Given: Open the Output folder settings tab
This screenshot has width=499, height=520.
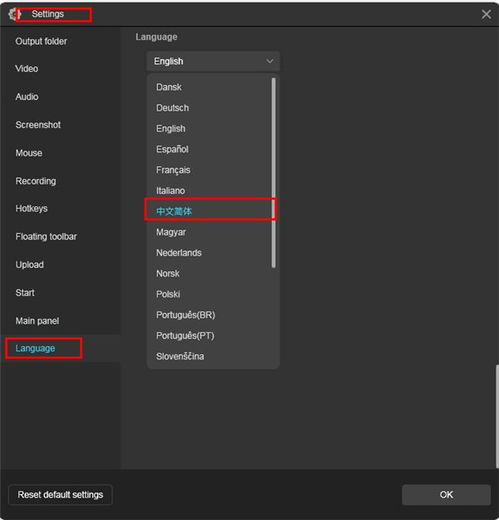Looking at the screenshot, I should [41, 41].
